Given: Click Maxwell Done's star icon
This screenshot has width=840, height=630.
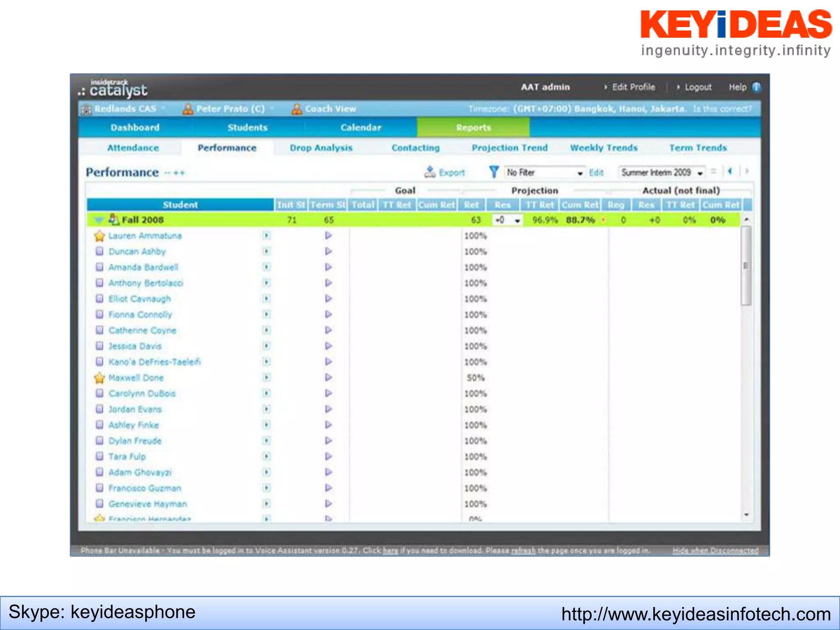Looking at the screenshot, I should pos(99,378).
